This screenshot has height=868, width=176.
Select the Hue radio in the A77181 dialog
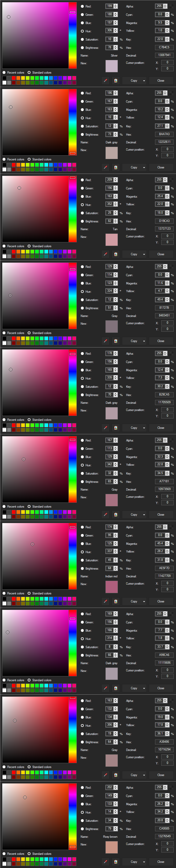tap(82, 465)
